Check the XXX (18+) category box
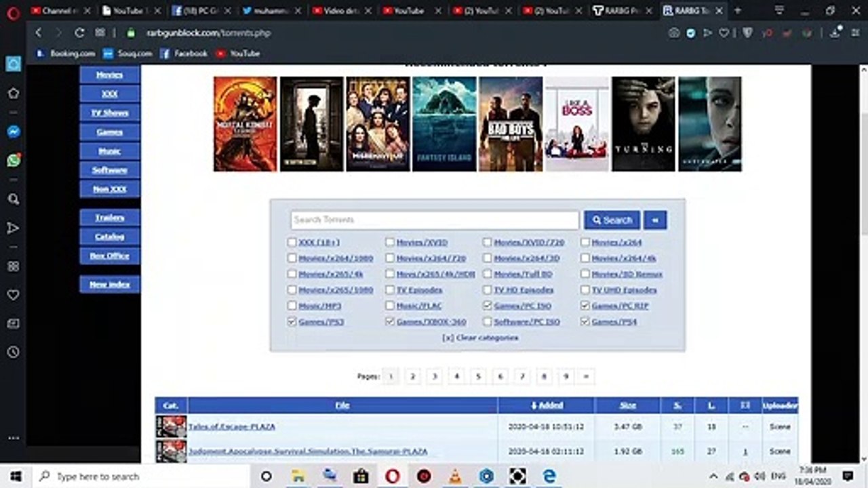The image size is (868, 488). pyautogui.click(x=292, y=242)
